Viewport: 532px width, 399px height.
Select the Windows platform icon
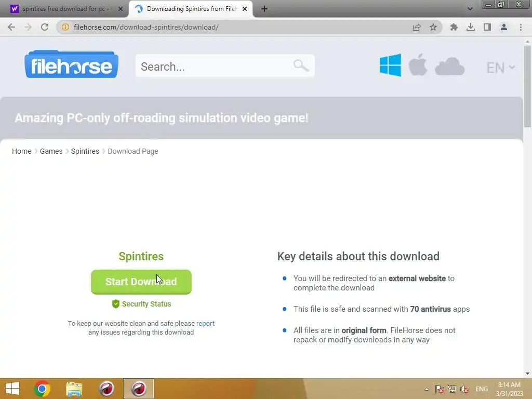390,65
